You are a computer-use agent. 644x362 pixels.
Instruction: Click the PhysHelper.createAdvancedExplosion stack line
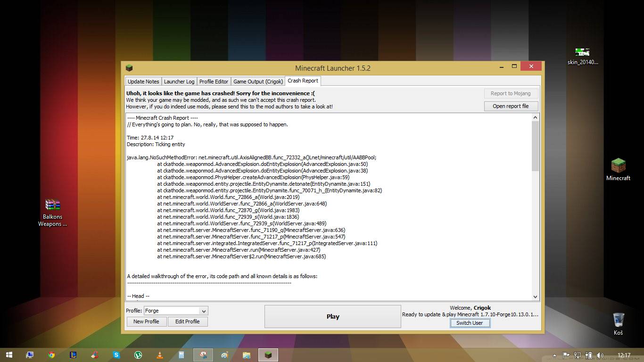point(253,177)
